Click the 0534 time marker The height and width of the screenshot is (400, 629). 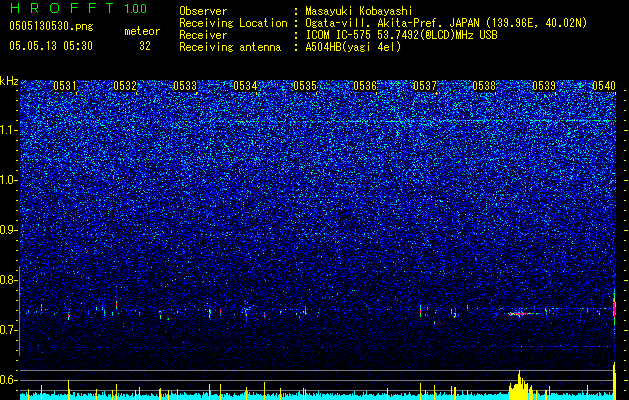(245, 86)
